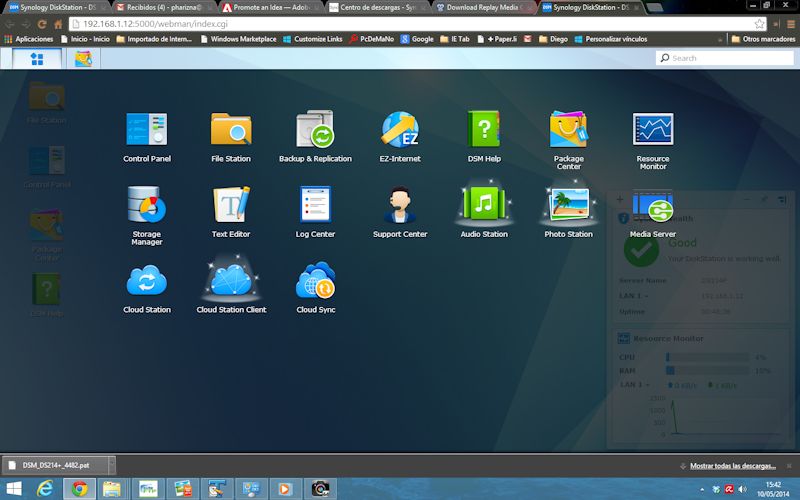Screen dimensions: 800x500
Task: Expand the DSM_DS214+ download options arrow
Action: [112, 465]
